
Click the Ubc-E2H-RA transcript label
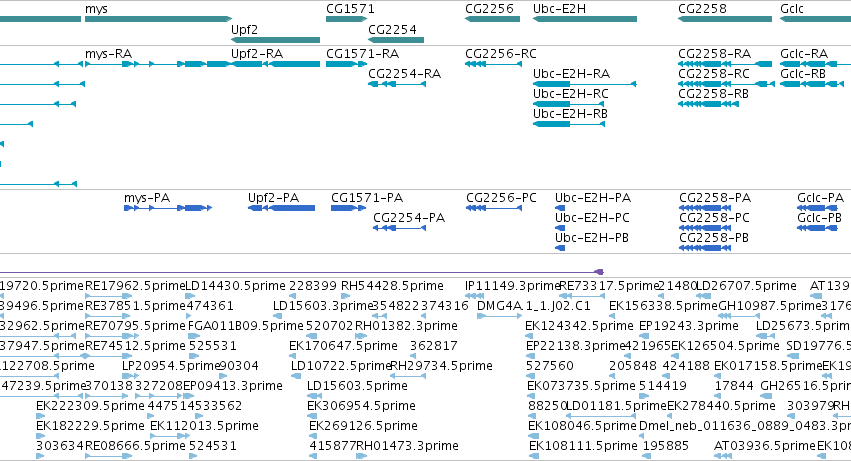pyautogui.click(x=571, y=73)
